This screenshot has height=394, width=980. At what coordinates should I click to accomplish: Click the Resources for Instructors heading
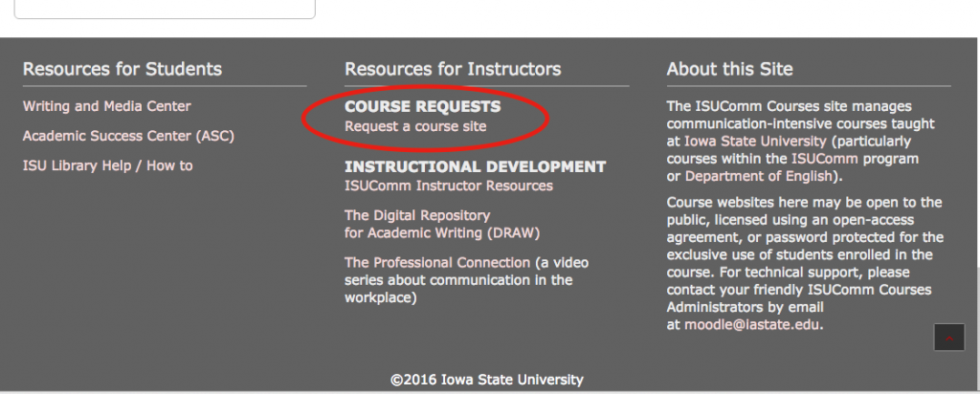453,69
